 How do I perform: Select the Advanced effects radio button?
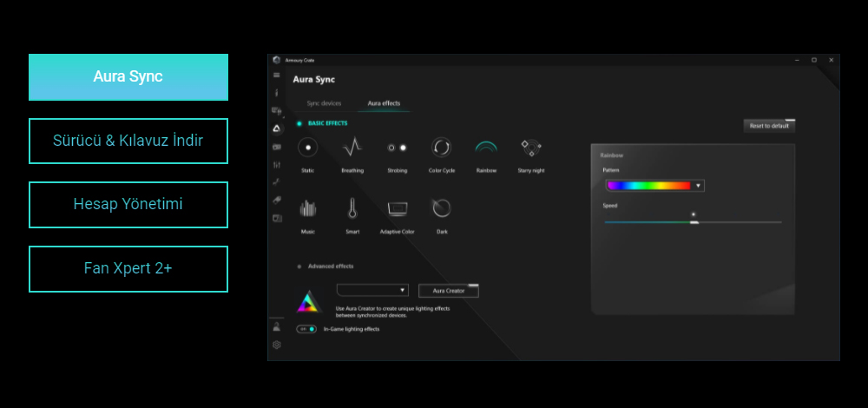point(299,267)
